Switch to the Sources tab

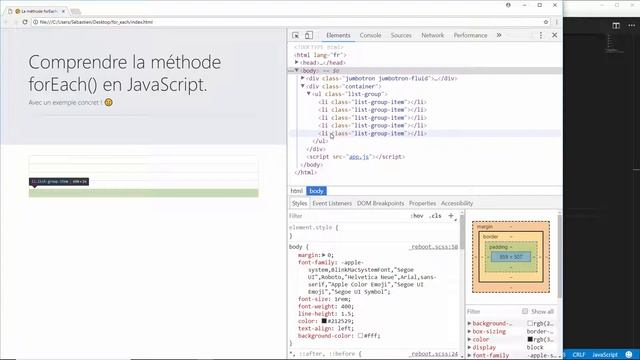(401, 36)
